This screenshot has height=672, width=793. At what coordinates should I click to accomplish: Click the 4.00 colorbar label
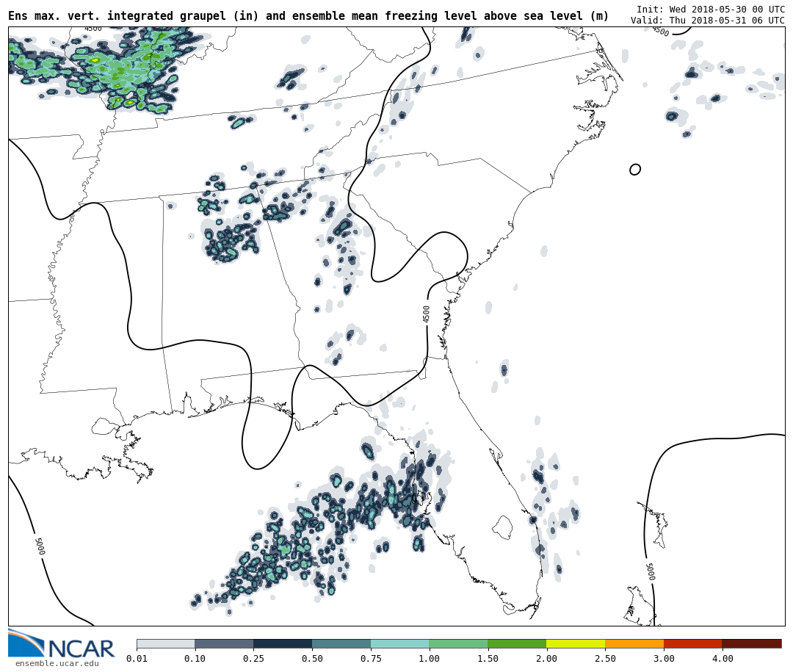(723, 658)
